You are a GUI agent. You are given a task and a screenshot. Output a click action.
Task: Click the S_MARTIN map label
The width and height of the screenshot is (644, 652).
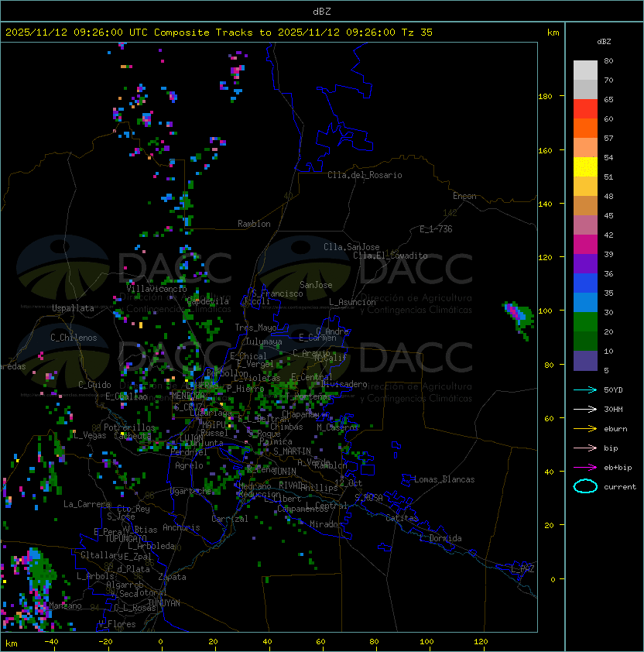click(292, 451)
